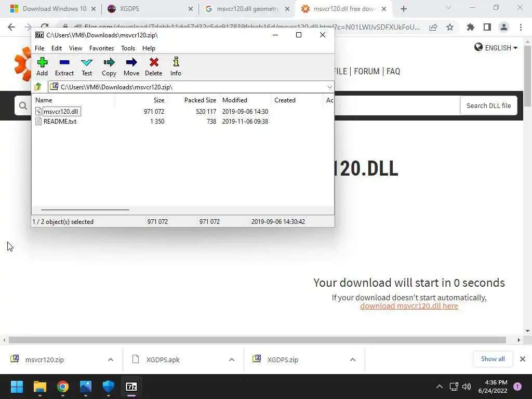Click the website search magnifier icon
Screen dimensions: 532x399
[23, 106]
